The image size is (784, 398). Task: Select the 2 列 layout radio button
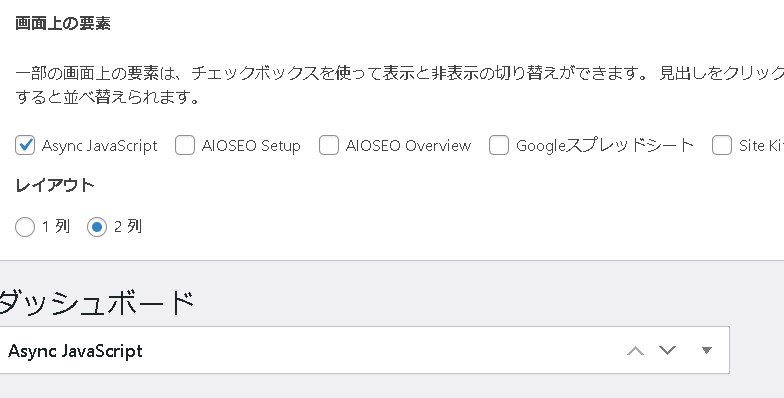pyautogui.click(x=97, y=227)
